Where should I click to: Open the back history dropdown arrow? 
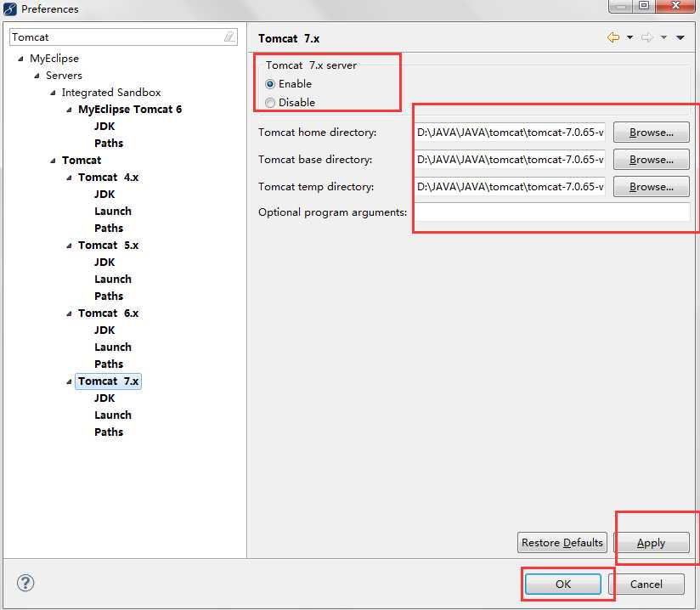coord(629,37)
